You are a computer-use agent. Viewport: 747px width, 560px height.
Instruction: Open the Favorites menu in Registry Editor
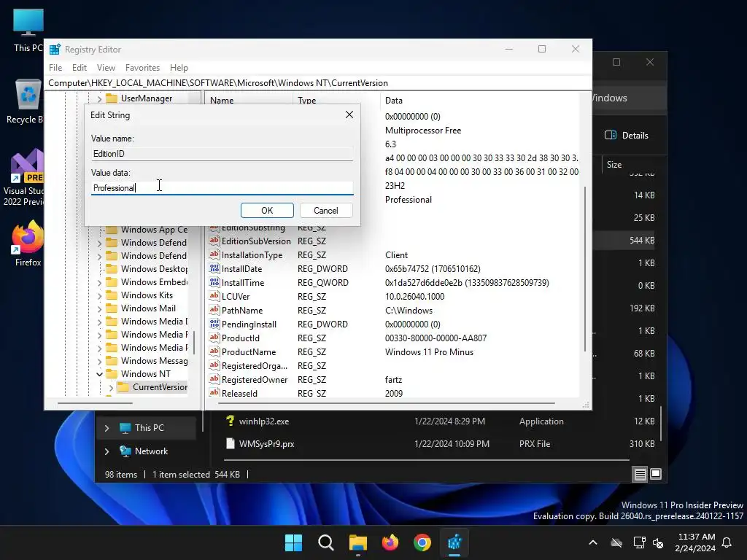click(x=142, y=68)
